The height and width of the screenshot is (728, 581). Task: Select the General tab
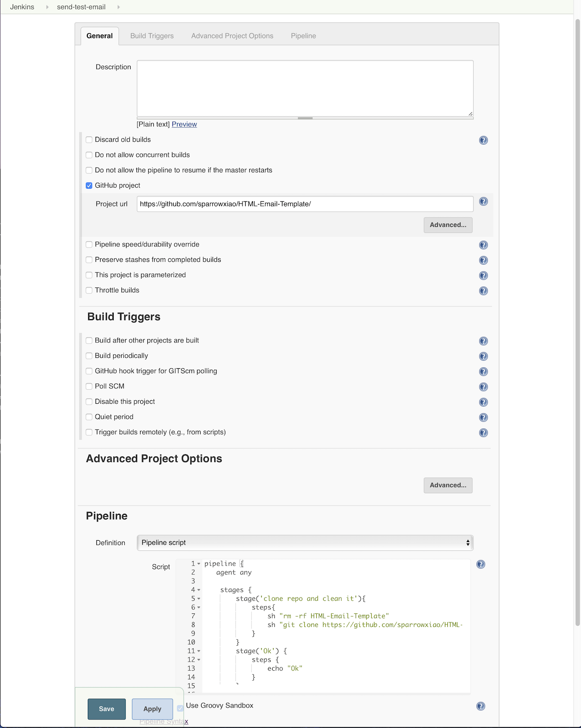click(x=100, y=36)
